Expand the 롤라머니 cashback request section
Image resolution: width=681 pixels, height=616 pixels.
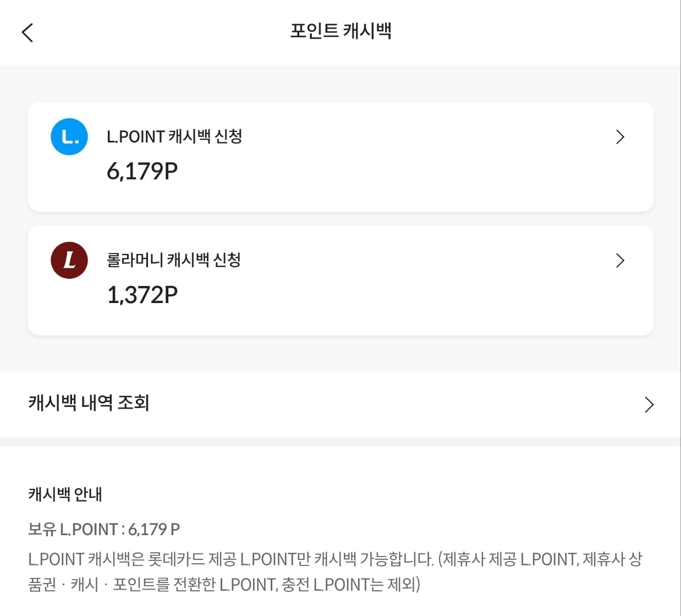coord(340,279)
